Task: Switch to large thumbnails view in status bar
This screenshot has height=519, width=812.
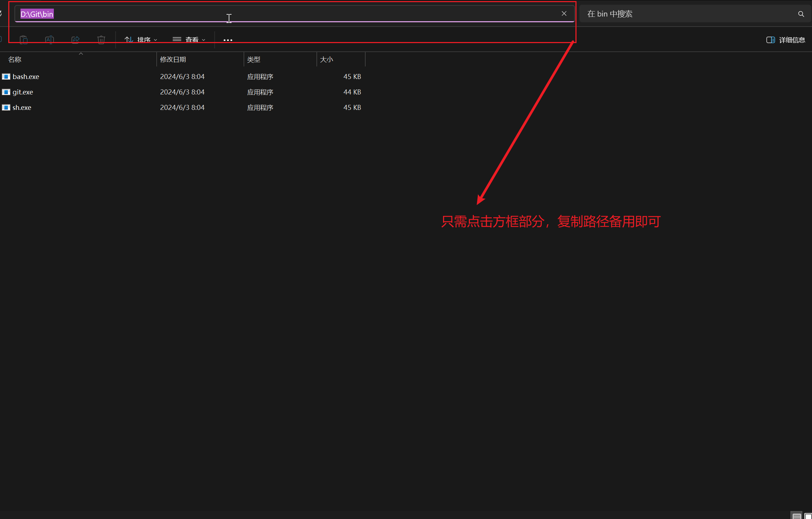Action: coord(808,516)
